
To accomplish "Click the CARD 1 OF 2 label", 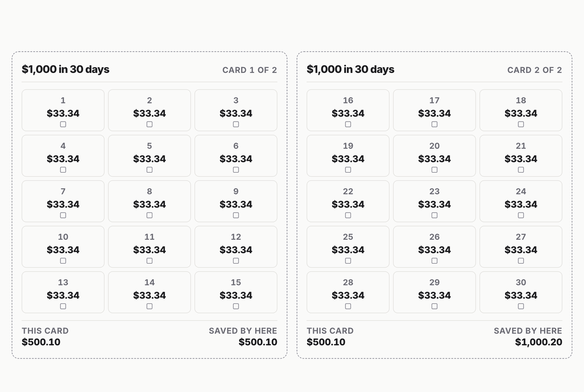I will pyautogui.click(x=250, y=70).
